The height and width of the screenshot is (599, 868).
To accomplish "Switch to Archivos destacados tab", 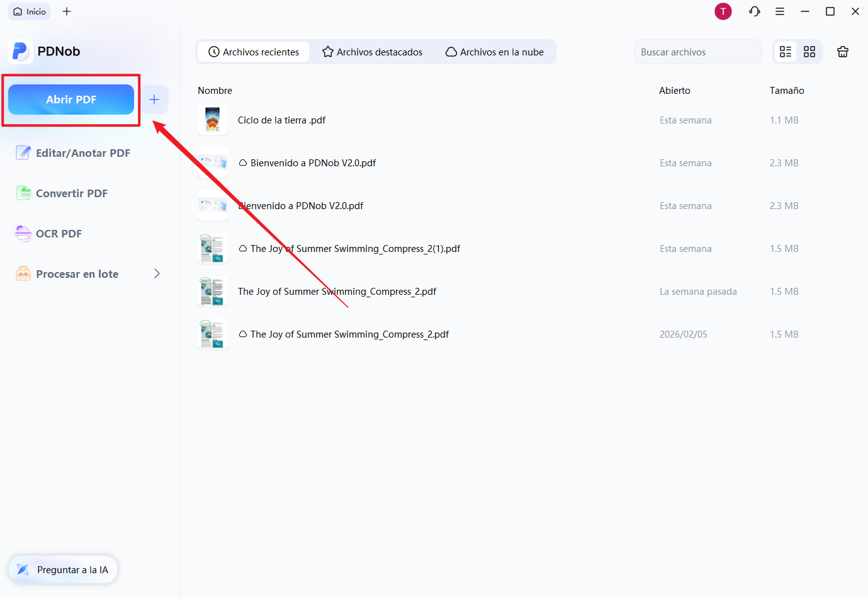I will tap(372, 52).
